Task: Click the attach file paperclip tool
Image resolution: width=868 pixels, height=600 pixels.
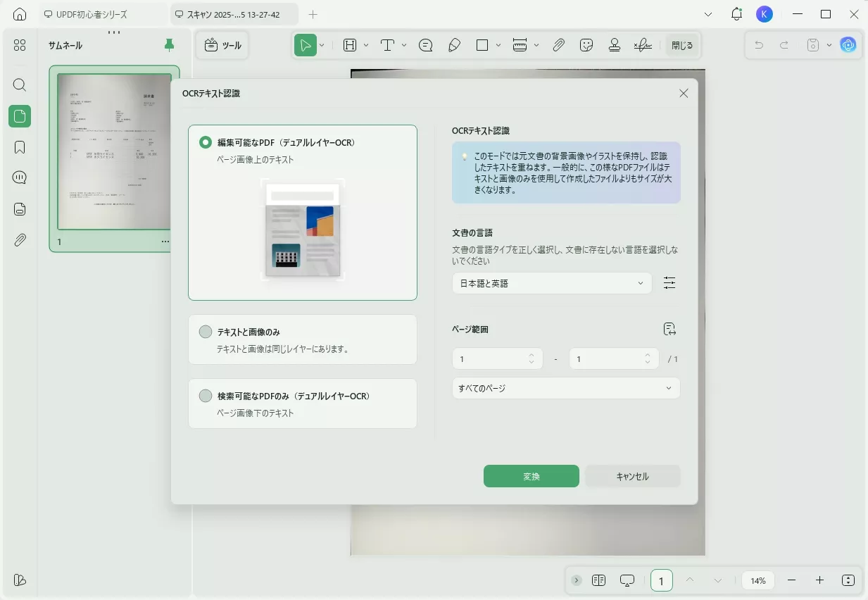Action: coord(558,45)
